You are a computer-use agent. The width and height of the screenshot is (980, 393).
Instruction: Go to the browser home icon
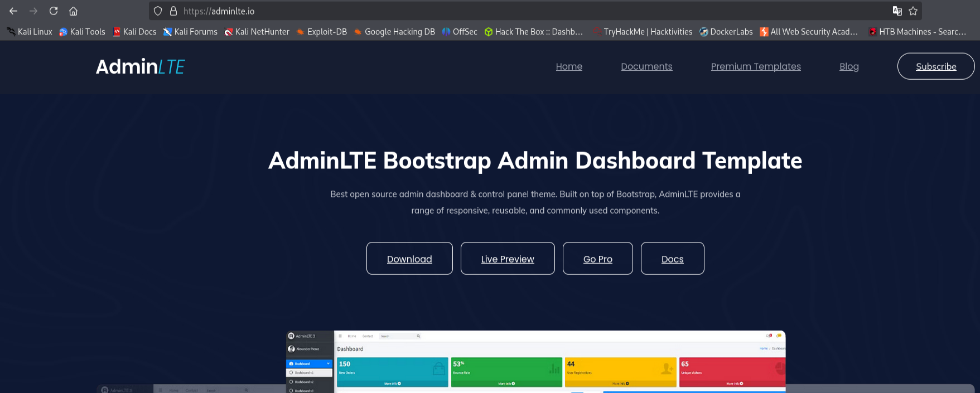[x=73, y=11]
